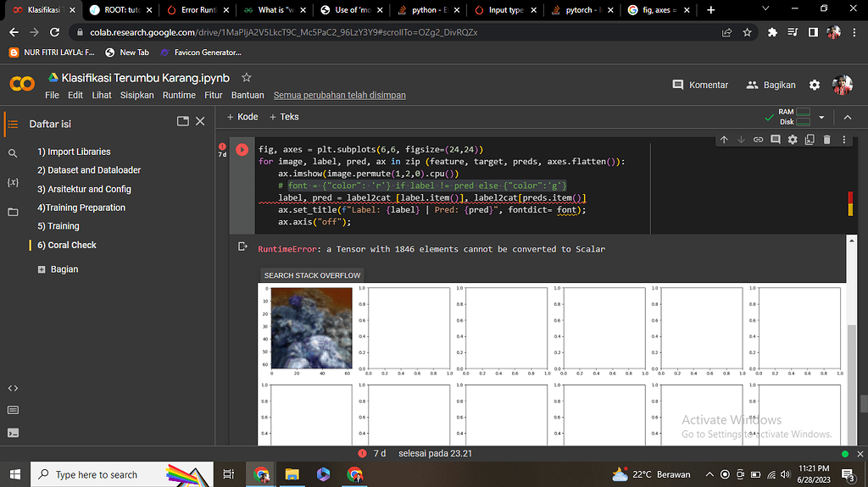Click the Bagikan share button
The width and height of the screenshot is (868, 487).
click(771, 85)
